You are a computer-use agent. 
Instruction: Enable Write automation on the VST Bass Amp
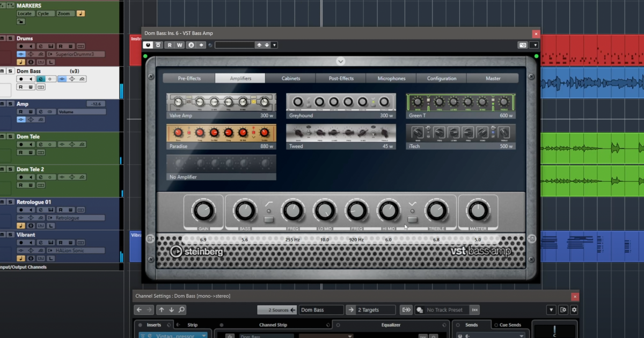point(179,45)
